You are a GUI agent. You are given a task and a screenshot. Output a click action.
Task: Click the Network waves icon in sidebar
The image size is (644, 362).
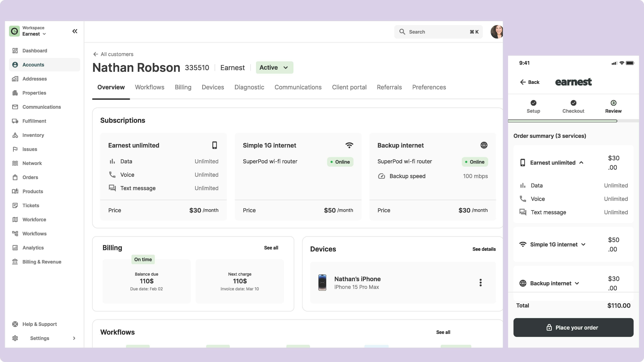click(15, 163)
